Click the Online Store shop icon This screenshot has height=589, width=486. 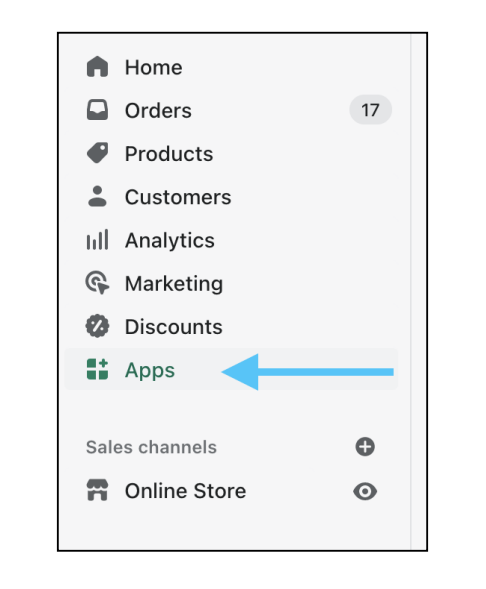[x=97, y=490]
